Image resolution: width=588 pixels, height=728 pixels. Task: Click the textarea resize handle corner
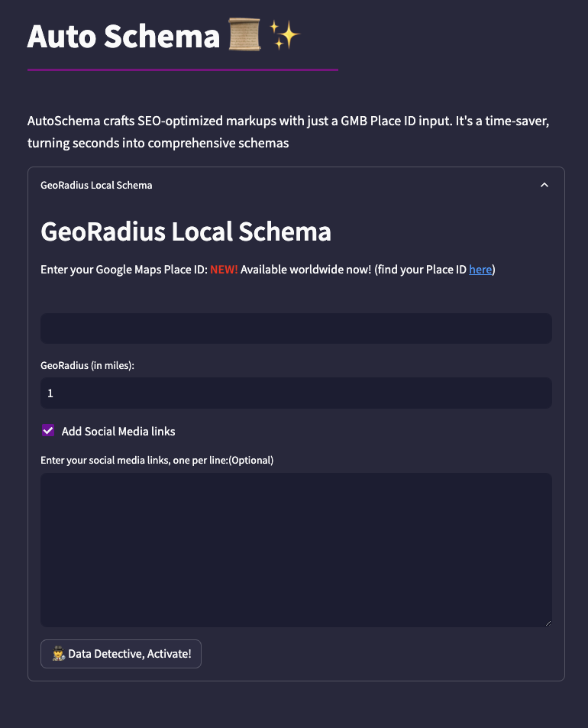point(548,623)
